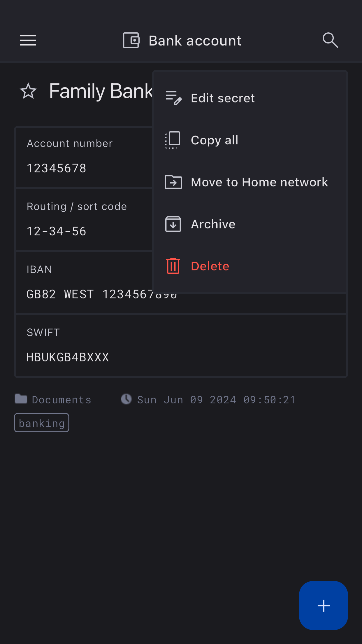362x644 pixels.
Task: Open the search magnifier icon
Action: 330,40
